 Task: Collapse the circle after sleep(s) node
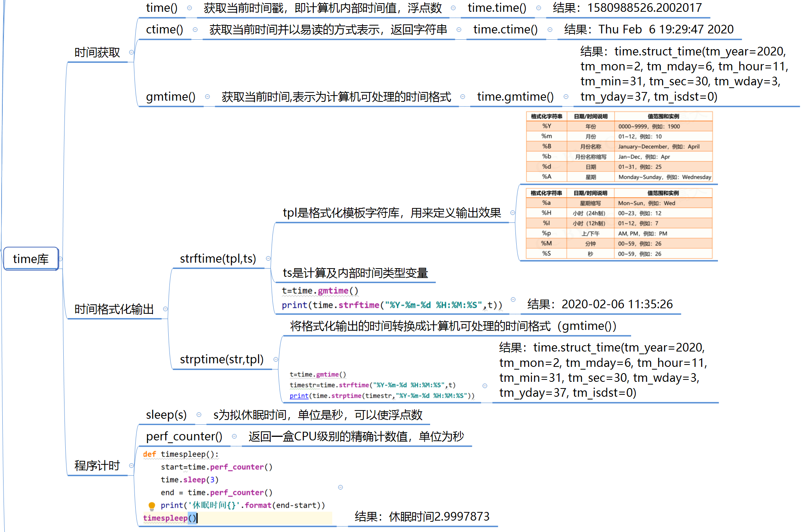[198, 415]
